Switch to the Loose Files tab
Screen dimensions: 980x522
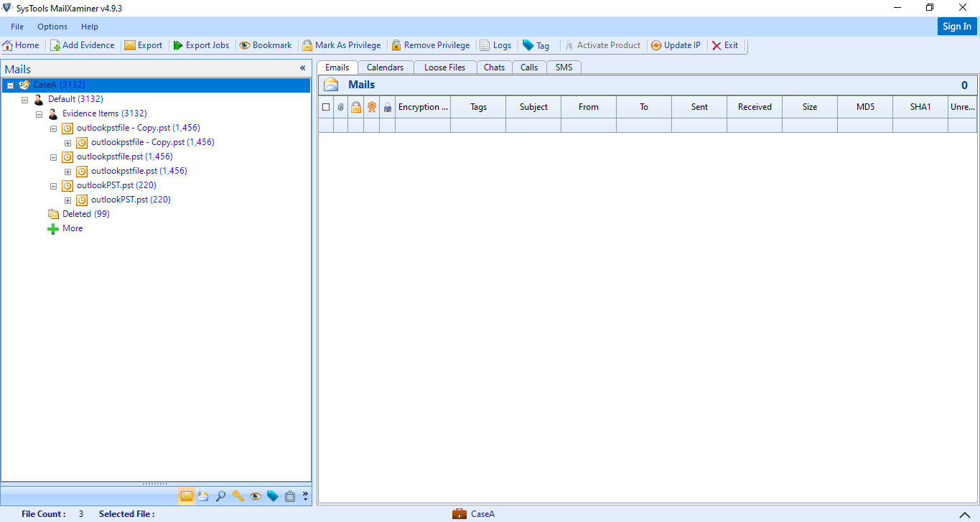click(x=445, y=67)
